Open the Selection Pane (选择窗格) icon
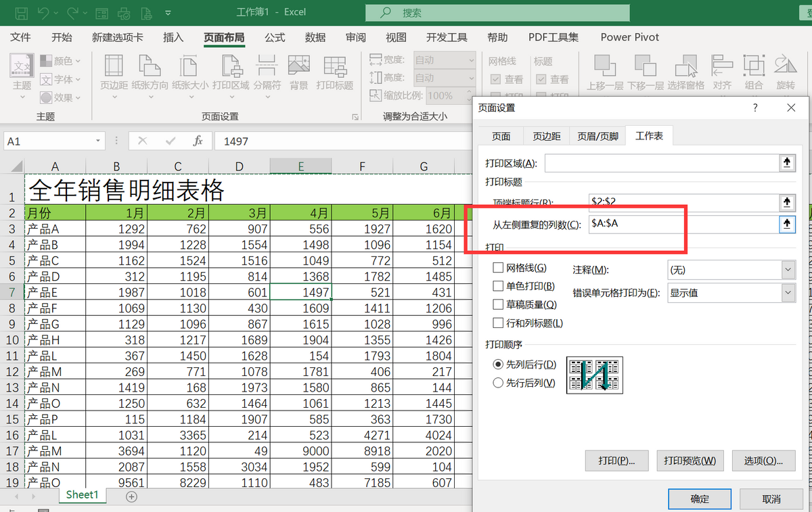Viewport: 812px width, 512px height. point(685,66)
